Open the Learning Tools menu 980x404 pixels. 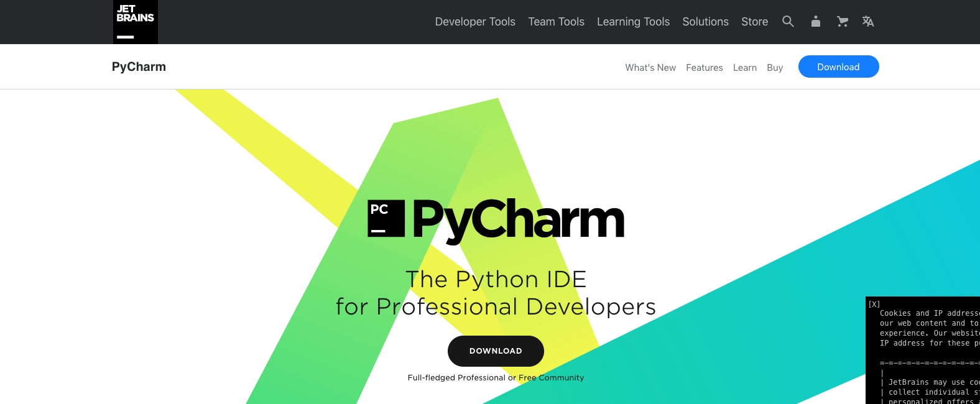[633, 22]
